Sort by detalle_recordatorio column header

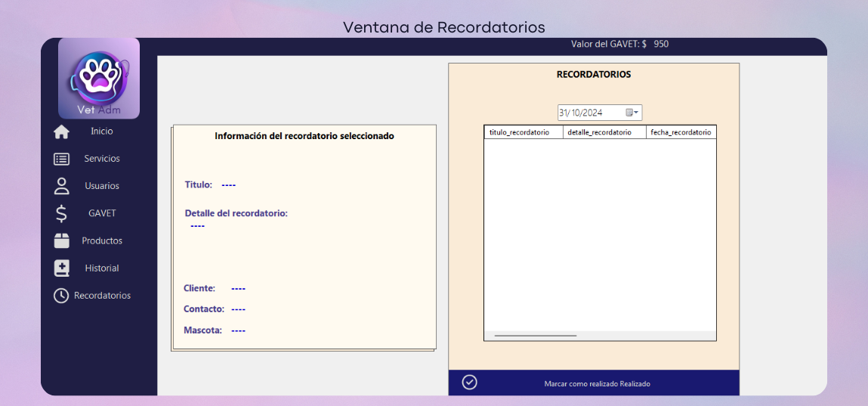click(x=603, y=132)
